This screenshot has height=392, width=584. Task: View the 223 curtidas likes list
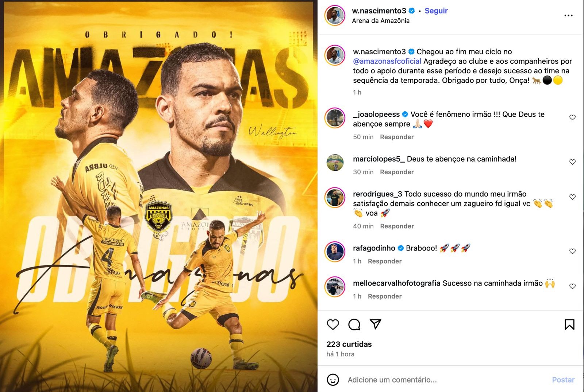point(349,344)
